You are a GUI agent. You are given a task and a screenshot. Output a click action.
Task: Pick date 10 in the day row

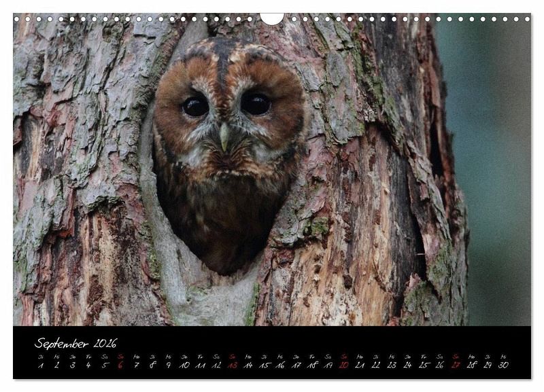tap(184, 365)
